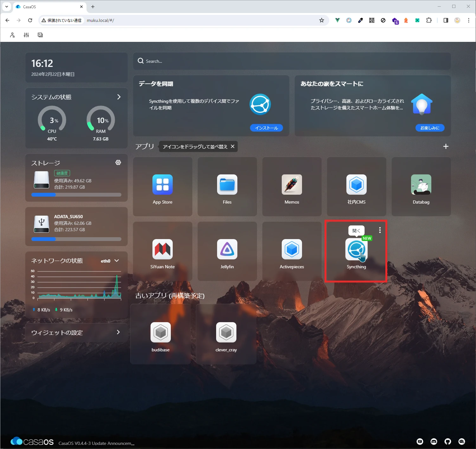Click the Search input field
This screenshot has height=449, width=476.
(292, 61)
